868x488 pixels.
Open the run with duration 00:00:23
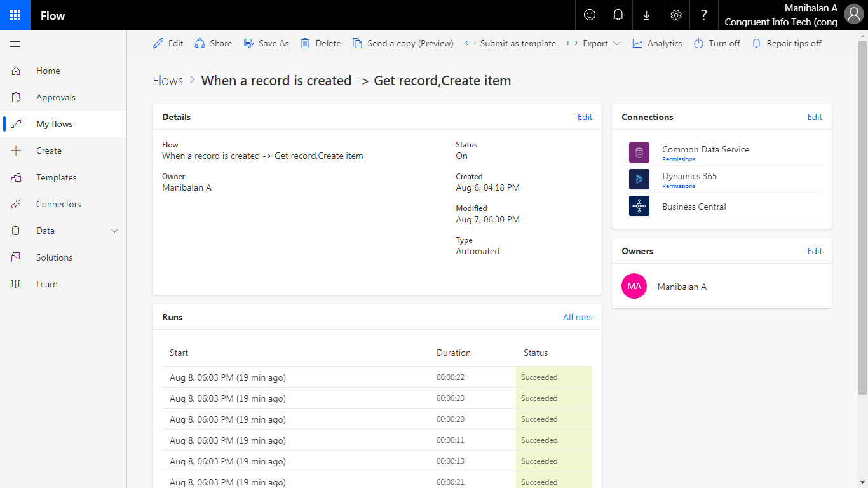377,398
